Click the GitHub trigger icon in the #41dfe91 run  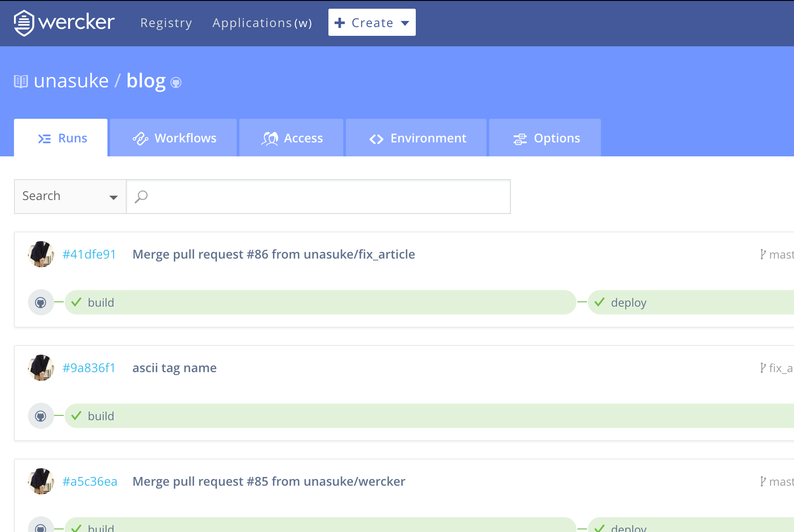[41, 302]
